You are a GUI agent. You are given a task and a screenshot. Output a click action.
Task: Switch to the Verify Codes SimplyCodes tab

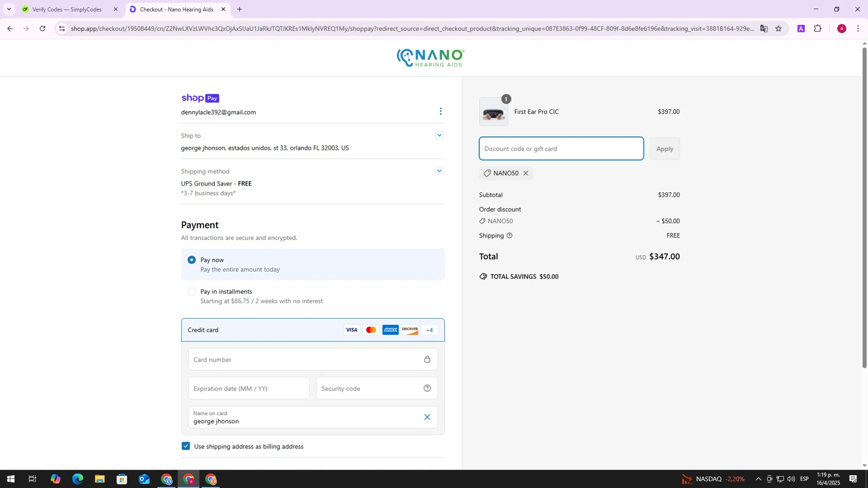pos(67,9)
